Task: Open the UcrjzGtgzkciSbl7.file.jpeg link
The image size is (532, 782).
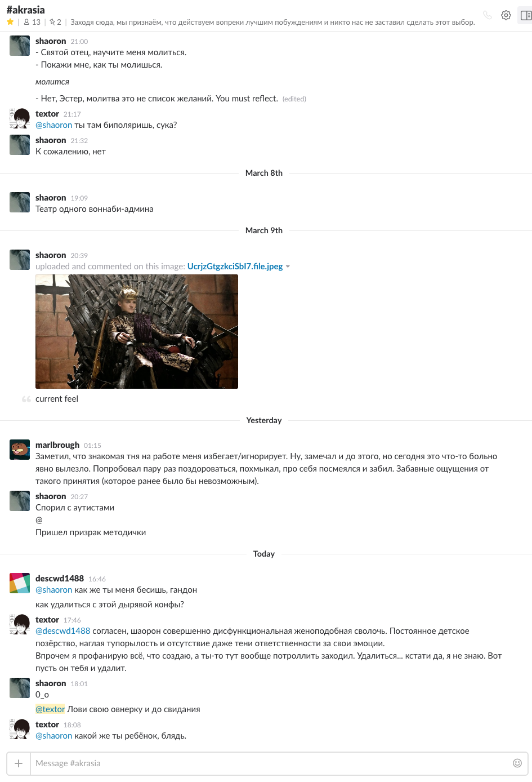Action: click(235, 266)
